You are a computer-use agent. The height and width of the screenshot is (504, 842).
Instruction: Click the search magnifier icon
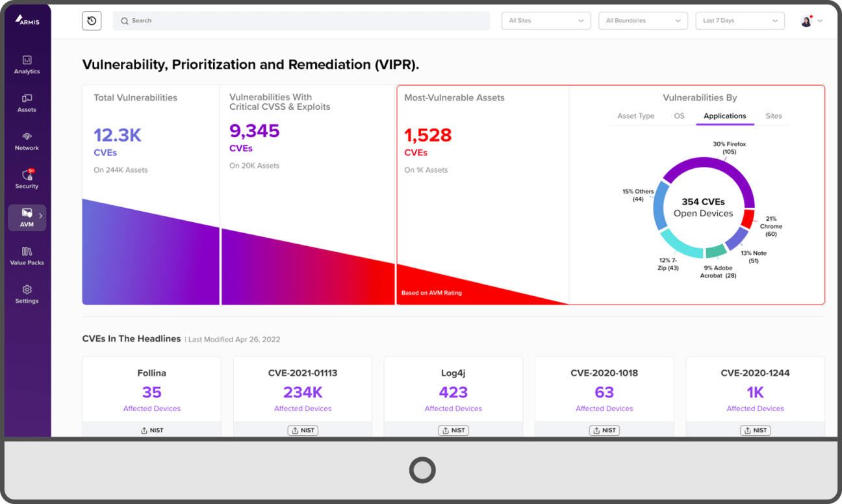pos(125,21)
